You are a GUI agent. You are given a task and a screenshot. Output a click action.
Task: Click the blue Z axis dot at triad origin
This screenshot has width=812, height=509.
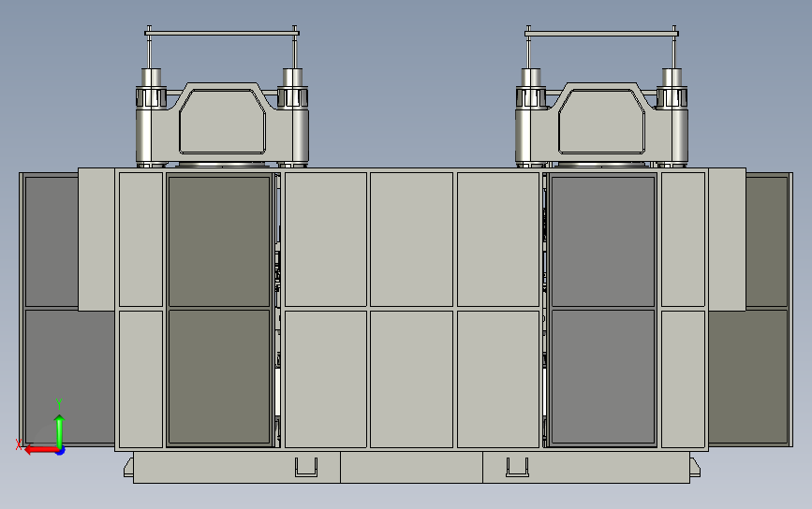click(x=61, y=452)
